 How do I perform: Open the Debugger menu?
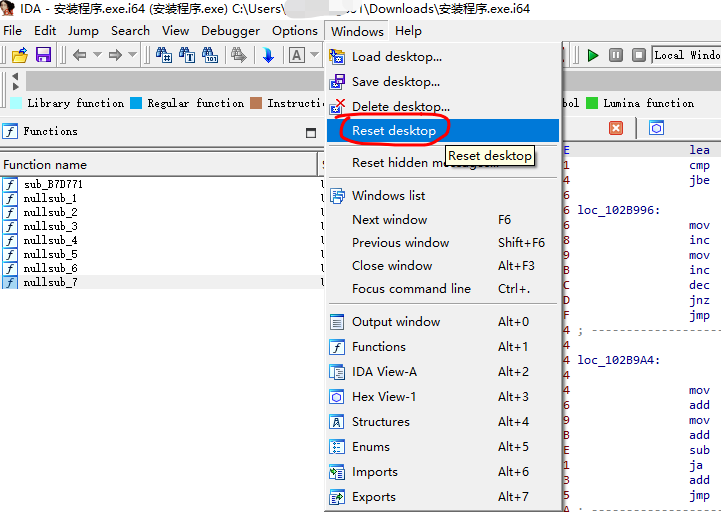pos(230,31)
